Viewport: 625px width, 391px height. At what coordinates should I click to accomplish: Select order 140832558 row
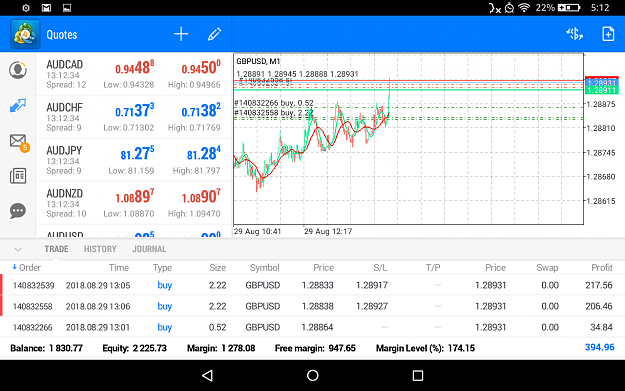coord(312,306)
